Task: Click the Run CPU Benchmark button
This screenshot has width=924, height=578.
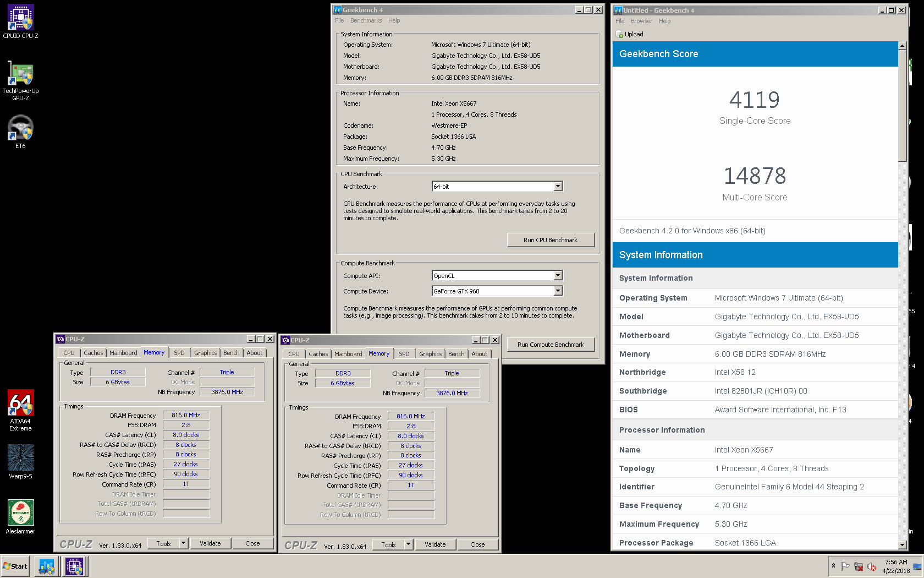Action: (551, 240)
